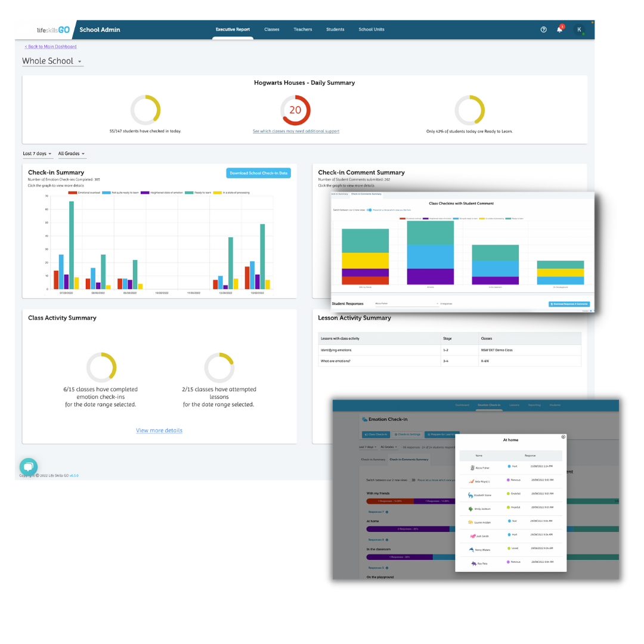The image size is (644, 644).
Task: Switch to the Check-in Comments Summary tab
Action: pos(410,460)
